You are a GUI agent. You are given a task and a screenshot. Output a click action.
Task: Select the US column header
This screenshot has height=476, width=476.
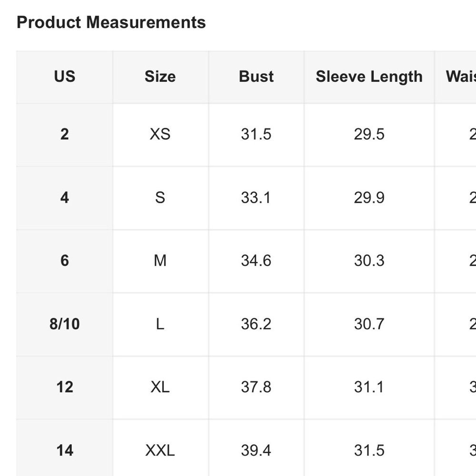(x=65, y=77)
